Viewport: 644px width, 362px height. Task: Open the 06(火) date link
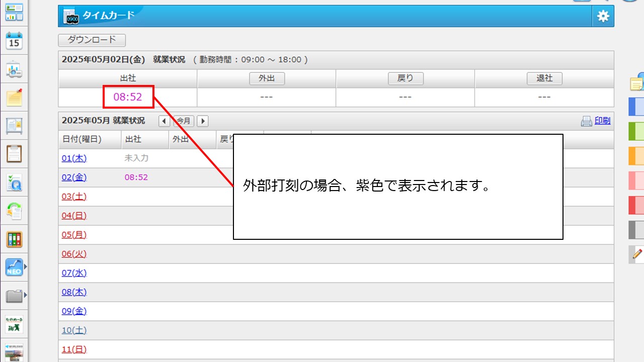tap(74, 254)
